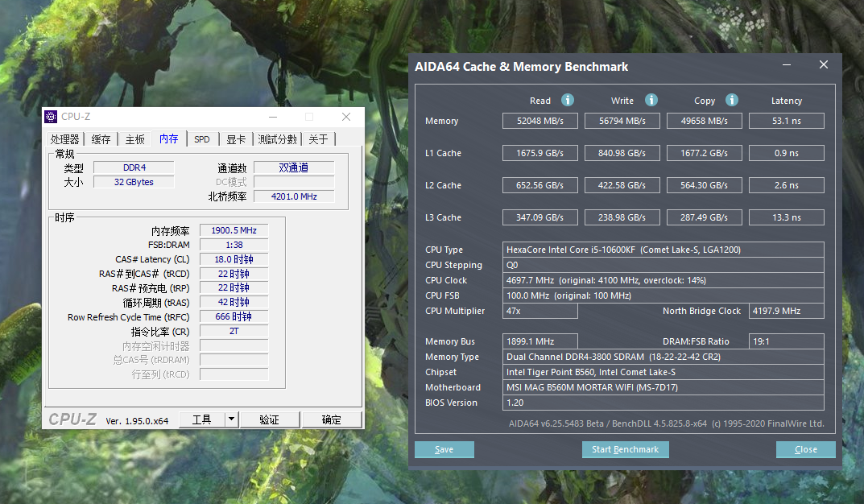Click the L2 Cache Write value 422.58 GB/s
The height and width of the screenshot is (504, 864).
coord(622,185)
